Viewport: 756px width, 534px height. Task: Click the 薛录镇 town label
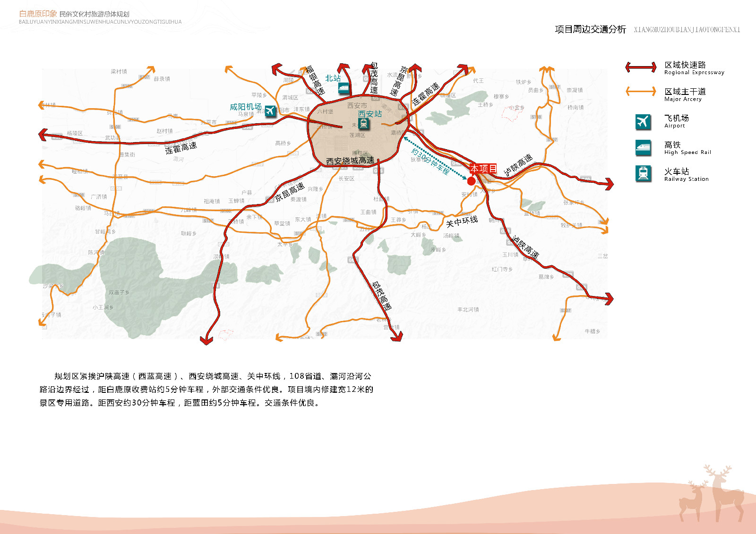(162, 79)
